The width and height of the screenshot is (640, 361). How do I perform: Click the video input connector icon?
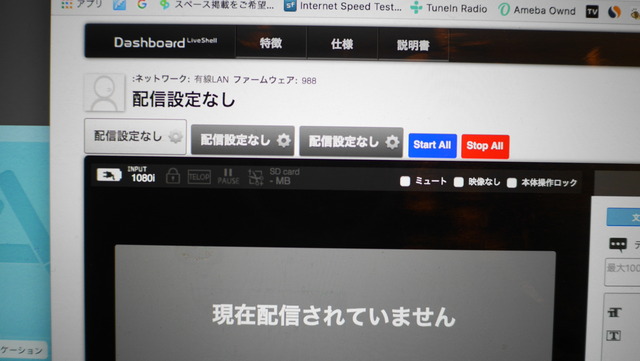coord(109,175)
